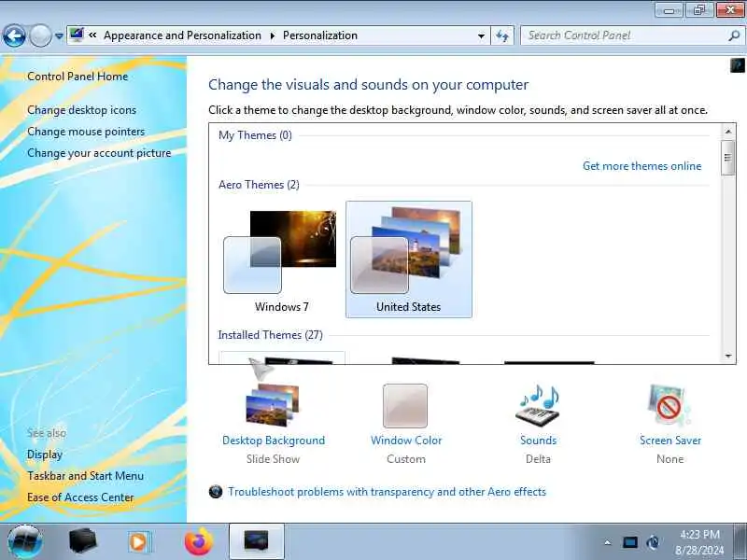Open Display from See also
This screenshot has height=560, width=747.
pyautogui.click(x=45, y=455)
